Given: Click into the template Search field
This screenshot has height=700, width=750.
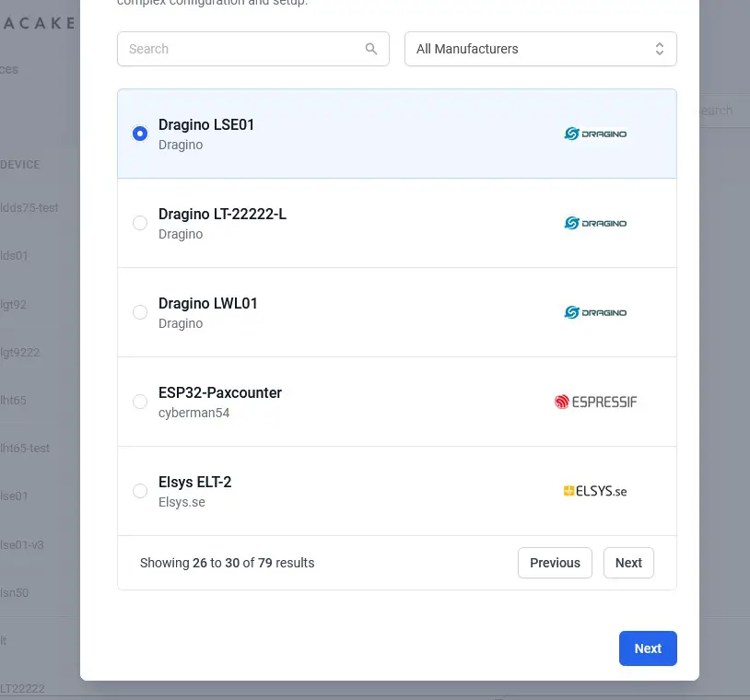Looking at the screenshot, I should [x=240, y=49].
